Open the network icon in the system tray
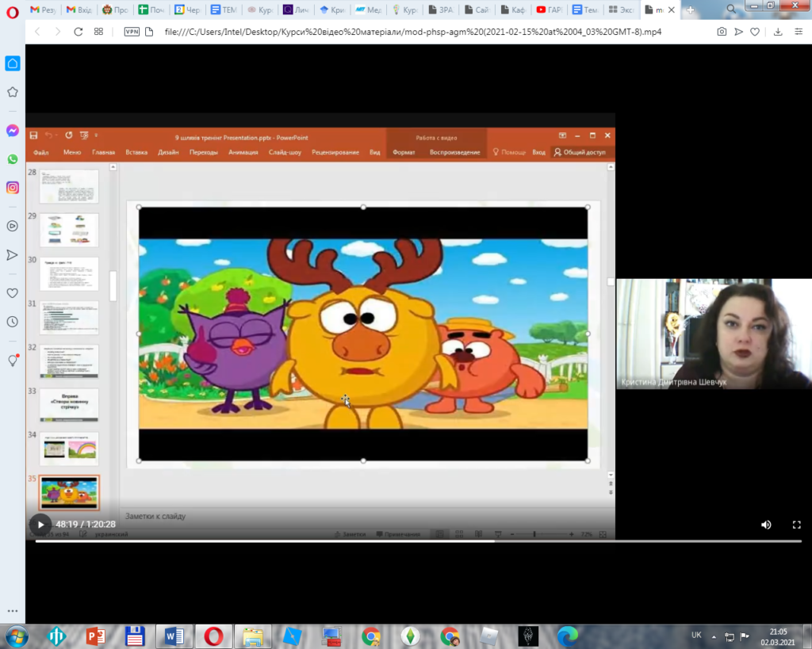Screen dimensions: 812x649 click(x=730, y=636)
